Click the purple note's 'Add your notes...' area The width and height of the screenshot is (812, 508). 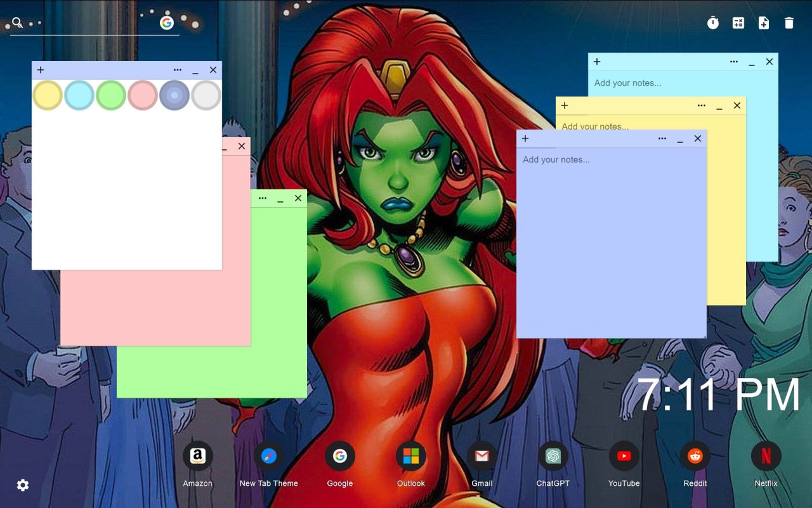(612, 243)
